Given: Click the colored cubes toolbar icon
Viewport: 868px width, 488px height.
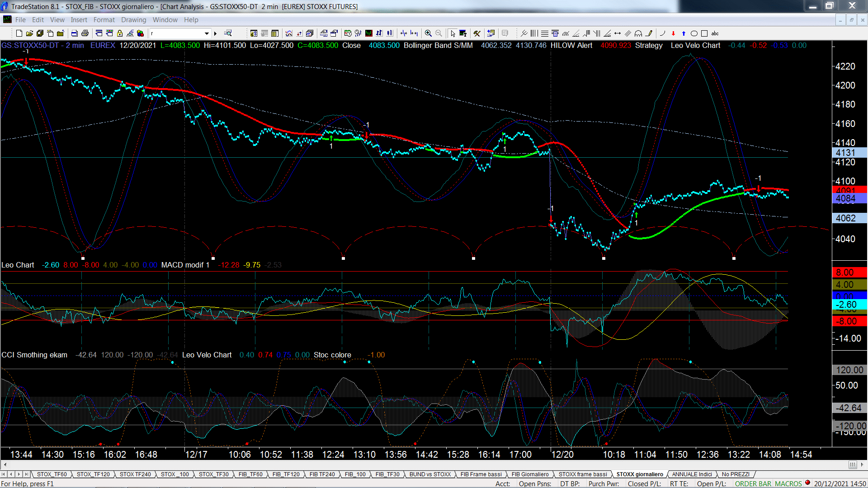Looking at the screenshot, I should tap(140, 33).
